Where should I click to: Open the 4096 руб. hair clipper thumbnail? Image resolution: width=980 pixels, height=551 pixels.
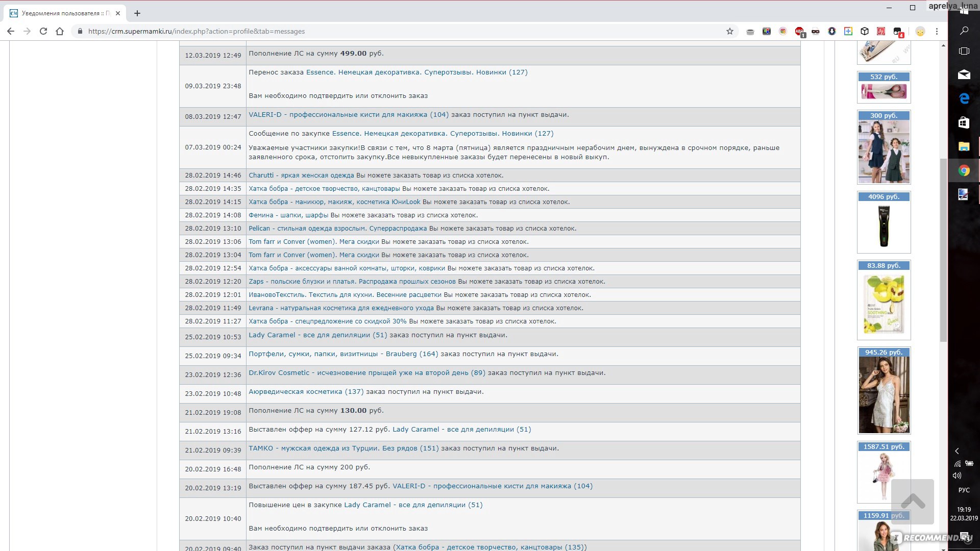point(884,222)
